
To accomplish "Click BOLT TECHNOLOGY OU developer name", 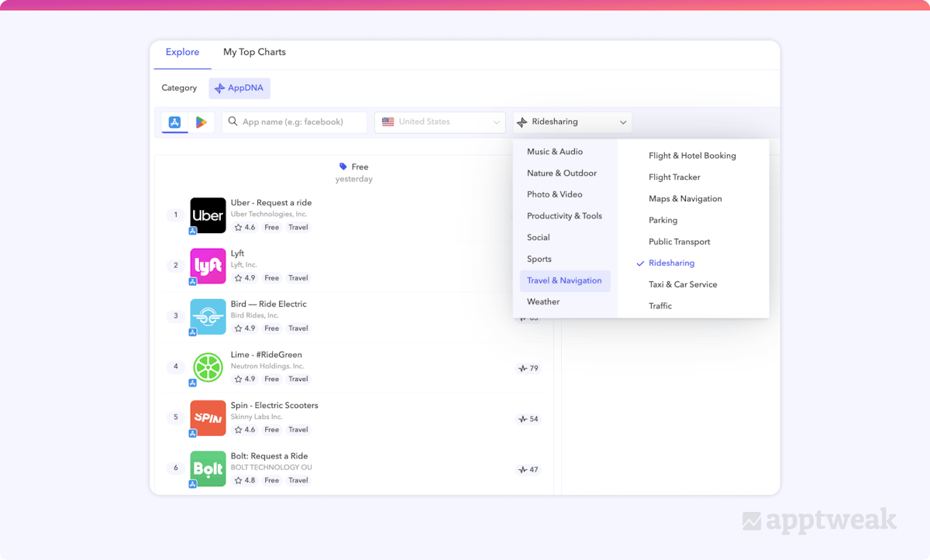I will [271, 468].
